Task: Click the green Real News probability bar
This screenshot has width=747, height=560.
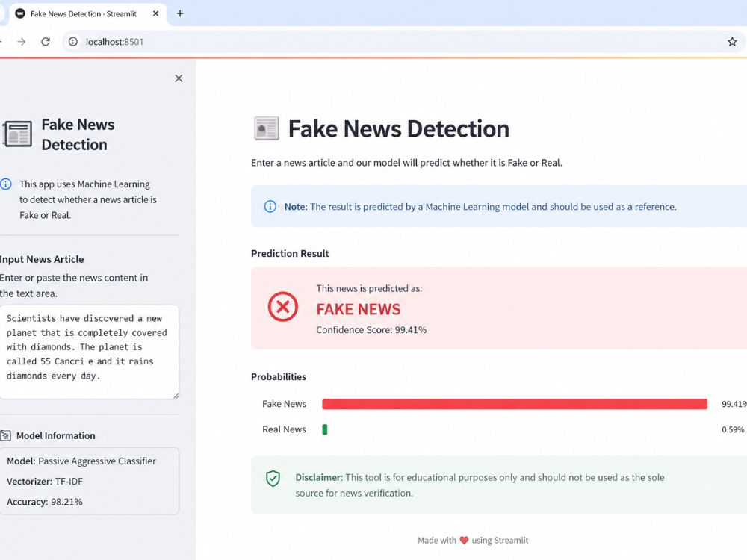Action: [x=325, y=429]
